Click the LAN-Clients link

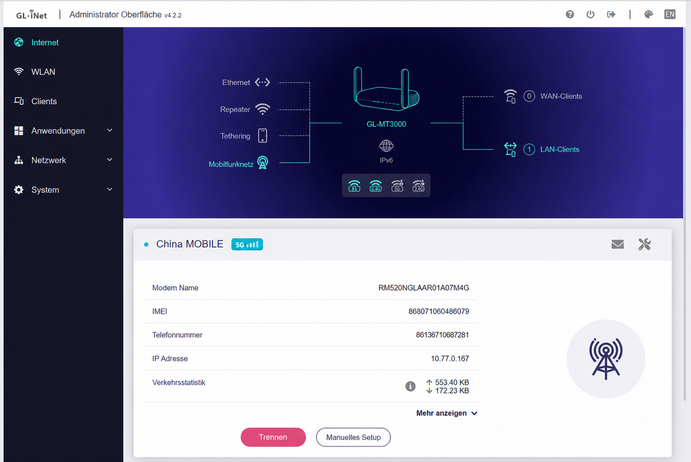tap(560, 149)
